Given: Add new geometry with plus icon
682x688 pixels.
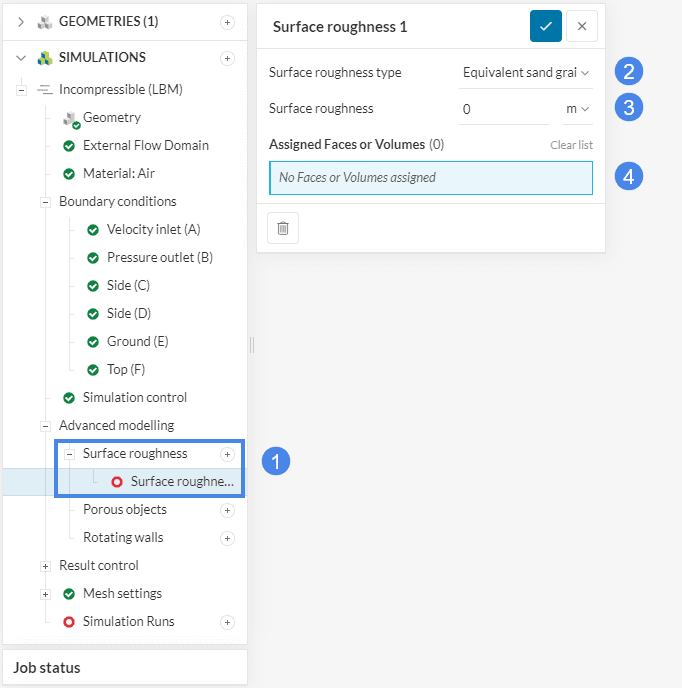Looking at the screenshot, I should coord(227,22).
